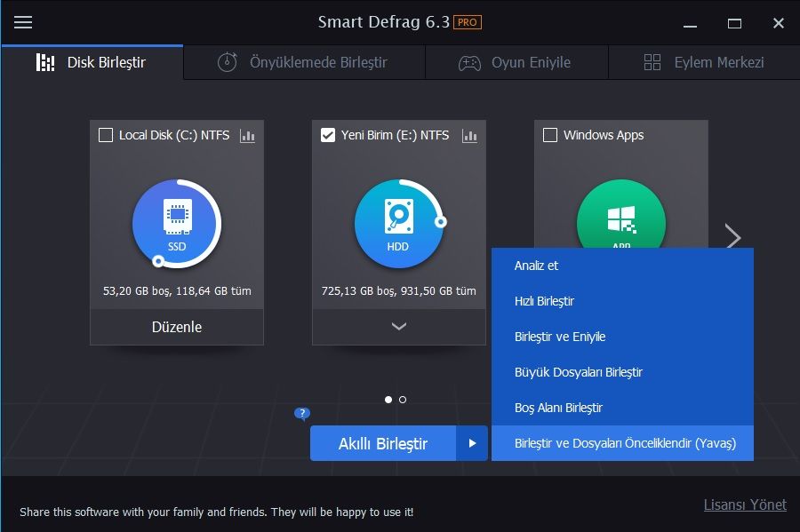
Task: Choose Birleştir ve Dosyaları Önceliklendir (Yavaş)
Action: point(622,443)
